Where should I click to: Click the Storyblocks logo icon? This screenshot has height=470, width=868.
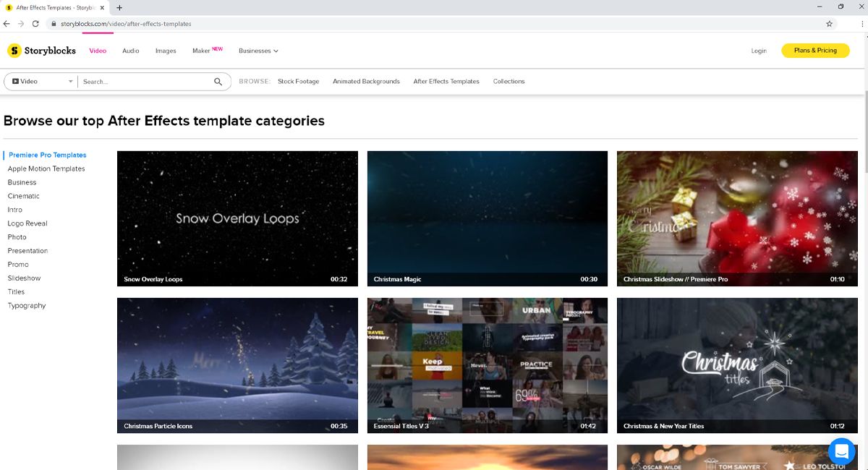point(14,51)
